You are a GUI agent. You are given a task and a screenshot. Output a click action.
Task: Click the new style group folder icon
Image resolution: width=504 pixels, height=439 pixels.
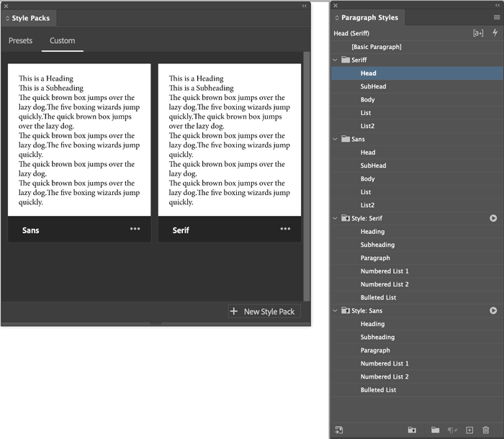[x=435, y=430]
